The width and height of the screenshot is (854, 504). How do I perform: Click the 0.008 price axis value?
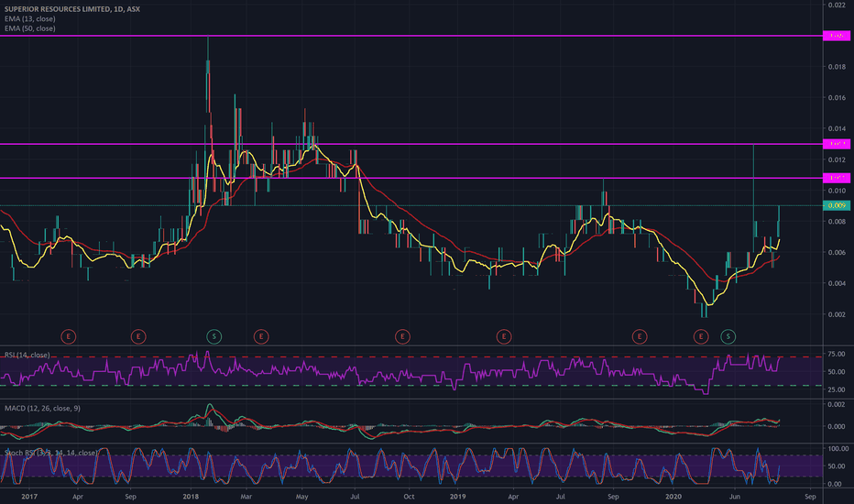click(838, 222)
